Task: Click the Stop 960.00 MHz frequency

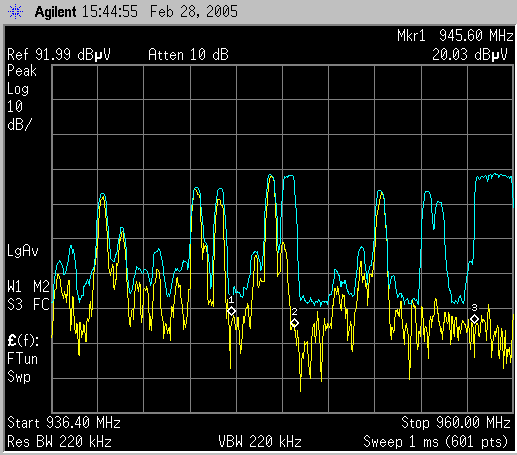Action: [x=456, y=423]
